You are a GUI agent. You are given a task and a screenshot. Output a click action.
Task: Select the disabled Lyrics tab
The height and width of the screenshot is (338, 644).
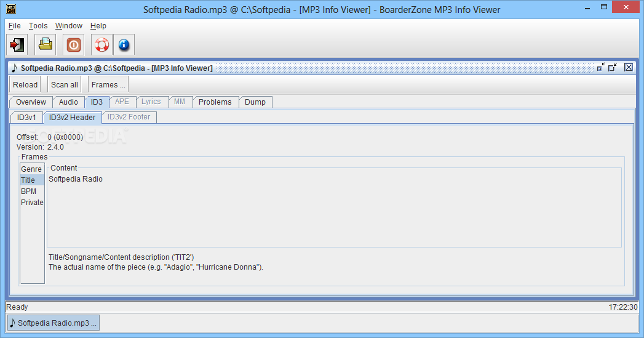click(151, 102)
